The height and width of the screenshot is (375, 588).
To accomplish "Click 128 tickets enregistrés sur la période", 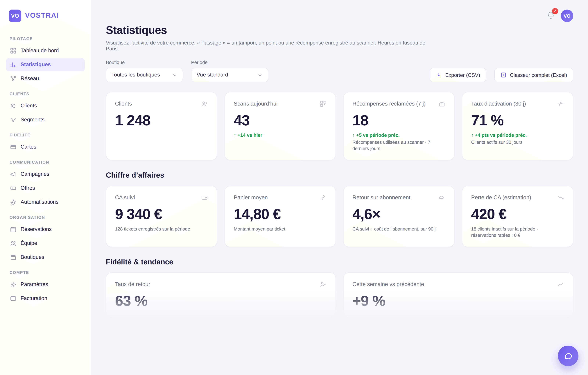I will click(152, 229).
